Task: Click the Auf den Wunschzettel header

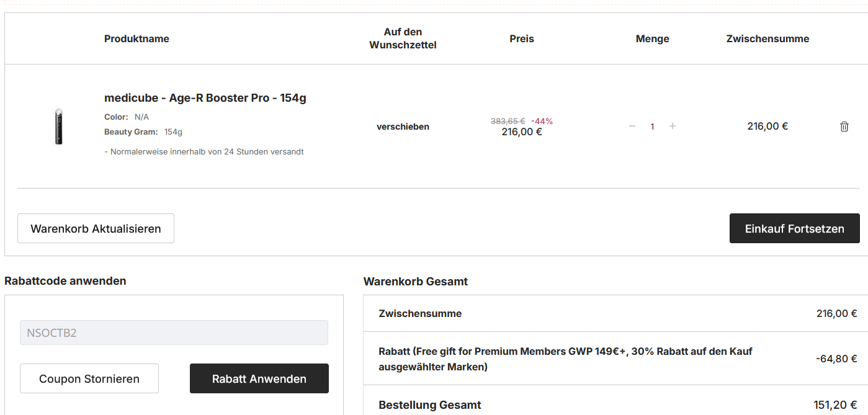Action: click(x=403, y=38)
